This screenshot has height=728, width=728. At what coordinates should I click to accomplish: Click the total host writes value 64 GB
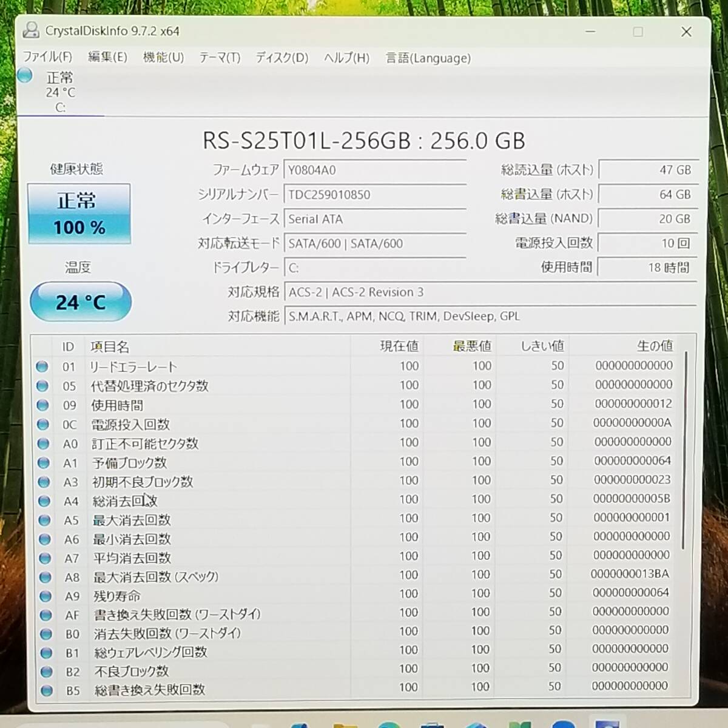[x=648, y=194]
